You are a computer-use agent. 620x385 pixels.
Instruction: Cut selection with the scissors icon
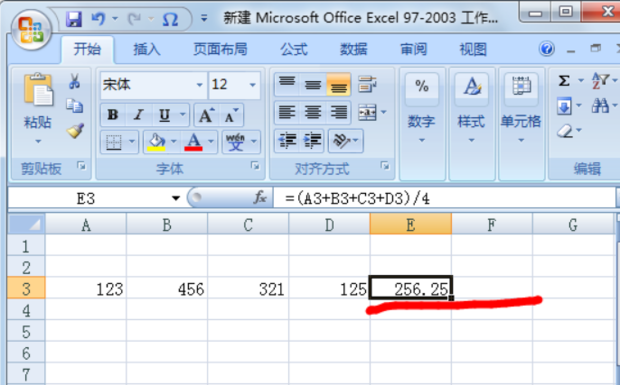74,81
